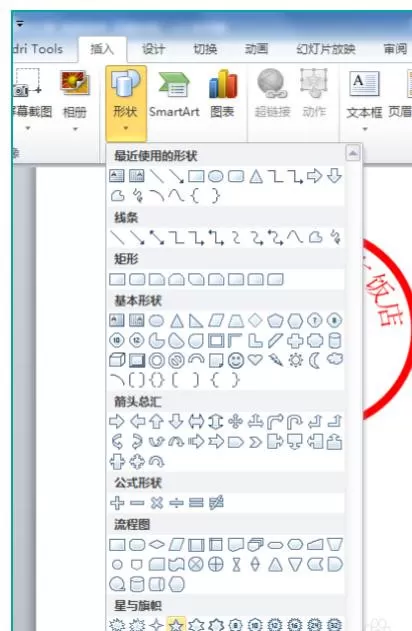This screenshot has width=412, height=631.
Task: Select the process rectangle in 流程图
Action: point(117,545)
